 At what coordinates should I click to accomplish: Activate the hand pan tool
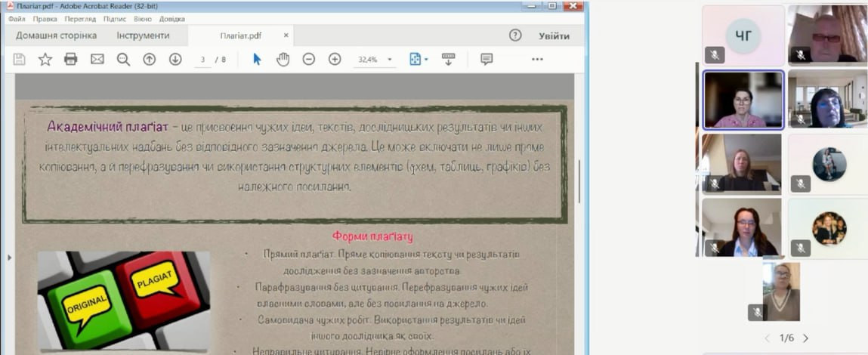tap(283, 59)
